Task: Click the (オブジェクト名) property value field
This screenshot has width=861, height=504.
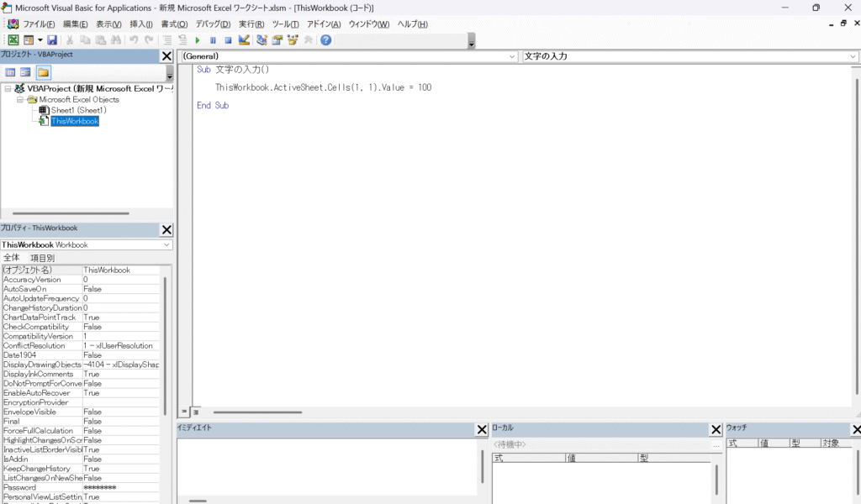Action: click(121, 270)
